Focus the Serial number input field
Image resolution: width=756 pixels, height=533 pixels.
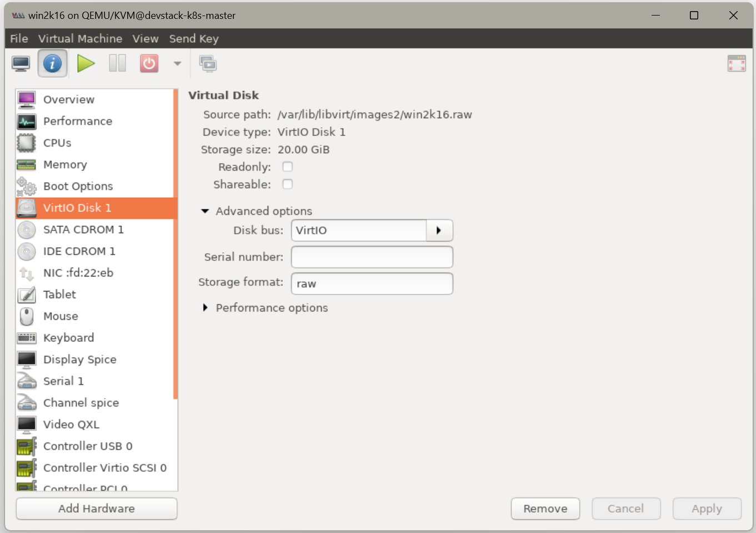coord(372,257)
